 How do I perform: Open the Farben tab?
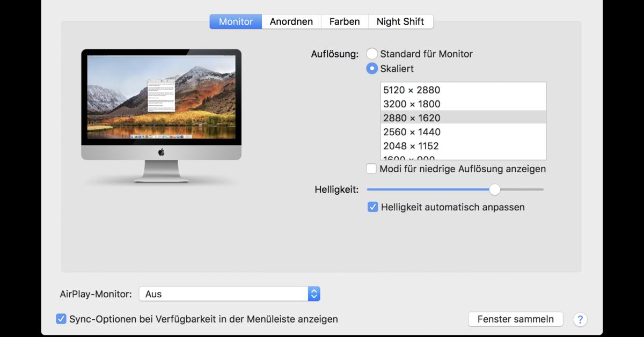(345, 21)
